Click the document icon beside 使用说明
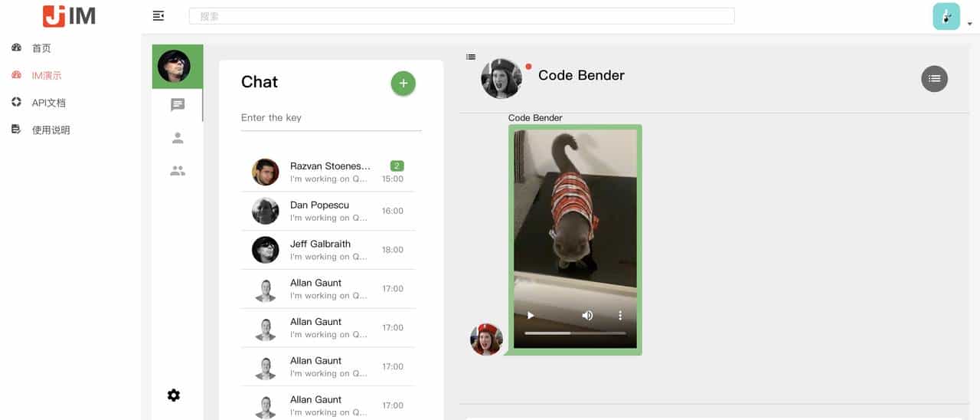This screenshot has height=420, width=980. (16, 130)
